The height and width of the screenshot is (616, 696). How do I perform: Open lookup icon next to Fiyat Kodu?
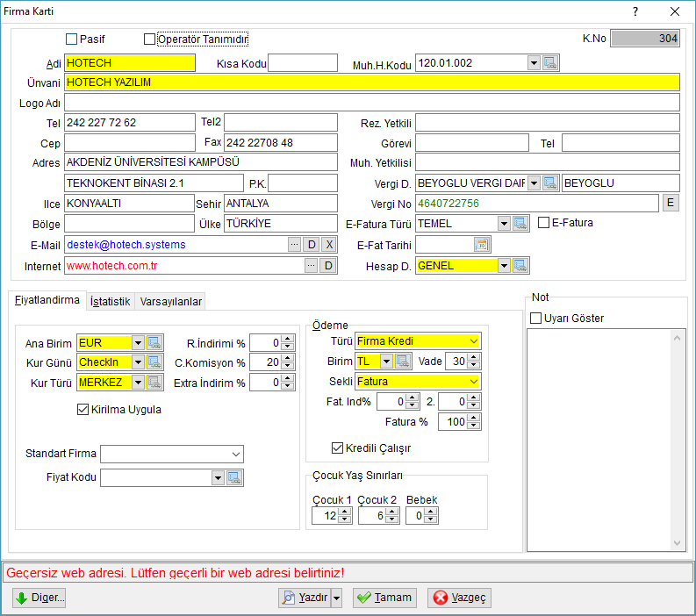pos(234,478)
